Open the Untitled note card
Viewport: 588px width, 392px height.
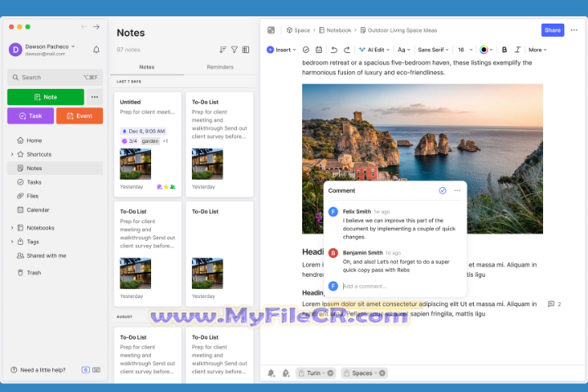tap(148, 144)
